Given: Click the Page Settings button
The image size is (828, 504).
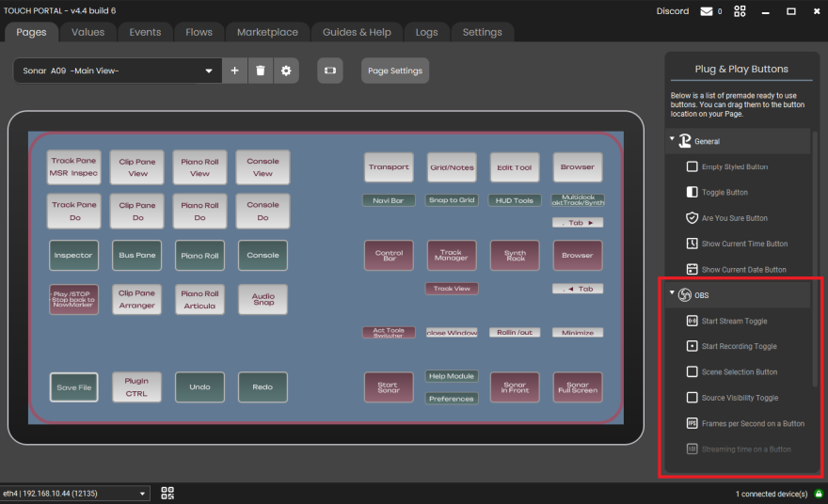Looking at the screenshot, I should (x=395, y=71).
